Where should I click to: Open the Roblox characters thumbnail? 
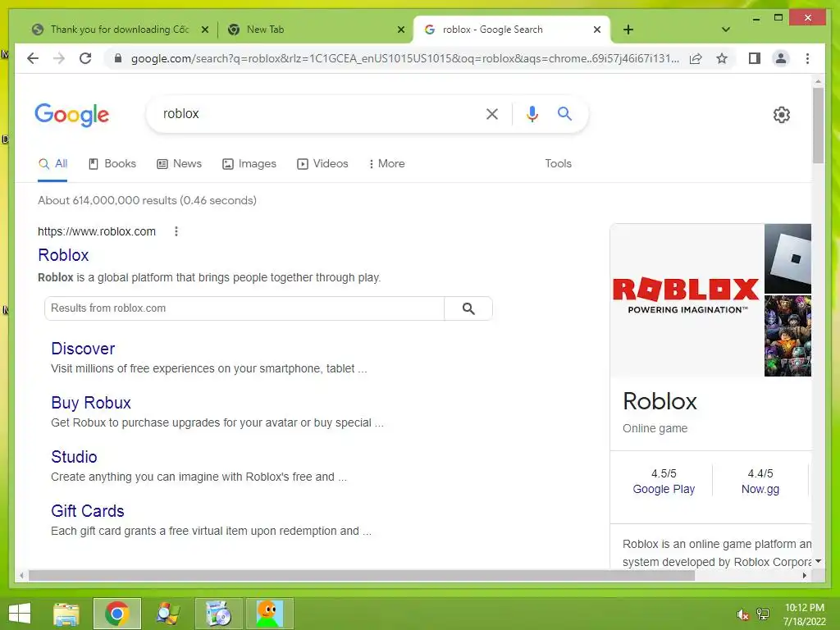(x=787, y=336)
